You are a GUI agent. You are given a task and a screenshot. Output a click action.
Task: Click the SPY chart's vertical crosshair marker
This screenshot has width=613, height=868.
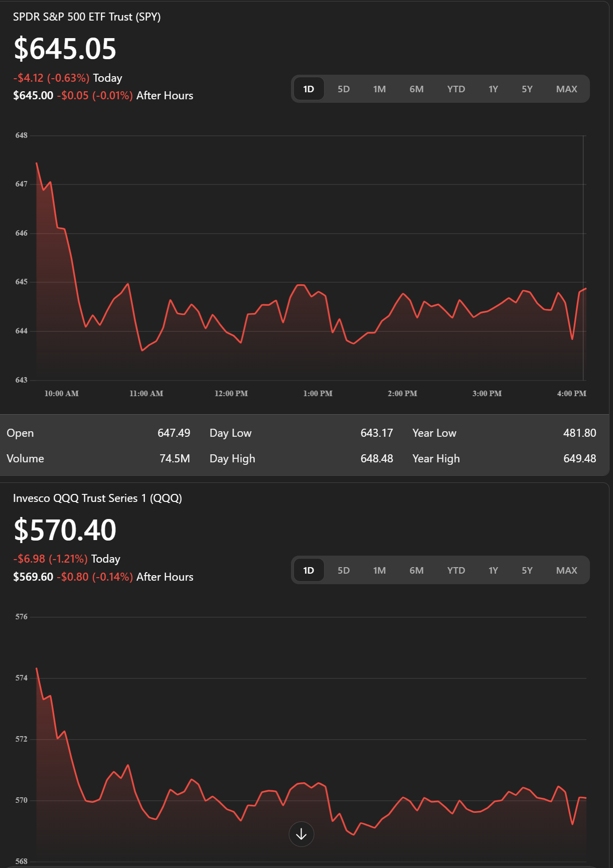click(x=583, y=258)
